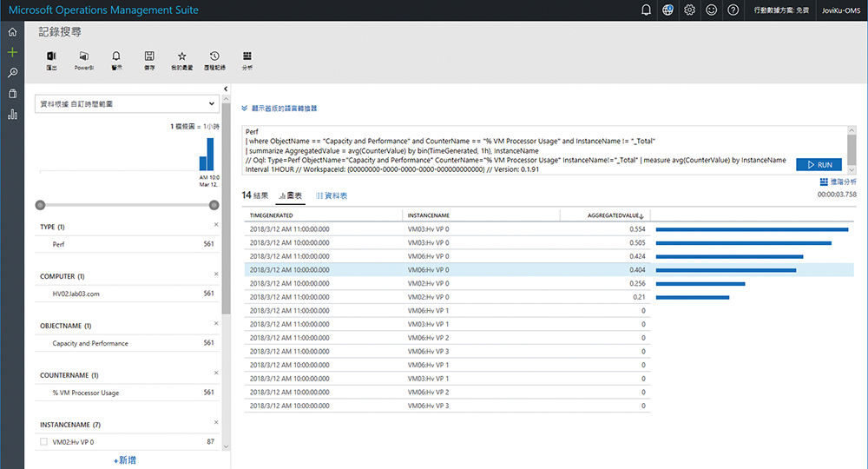This screenshot has width=868, height=469.
Task: Open the log search magnifier sidebar icon
Action: pos(12,73)
